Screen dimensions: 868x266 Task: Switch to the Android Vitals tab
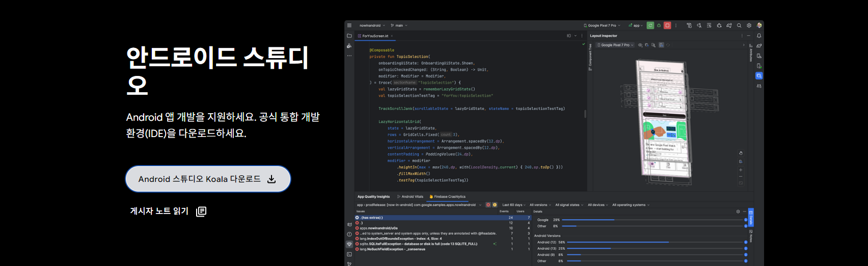pos(410,197)
